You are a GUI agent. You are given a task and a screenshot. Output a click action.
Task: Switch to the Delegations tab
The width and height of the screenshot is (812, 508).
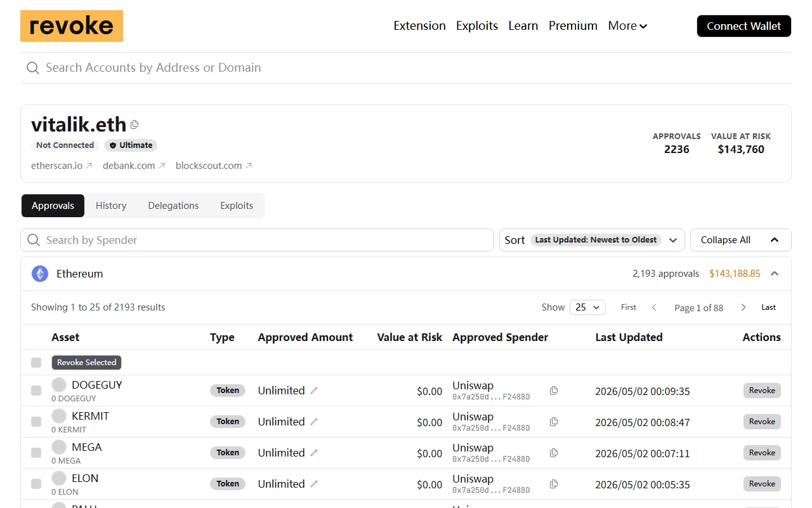[x=173, y=206]
